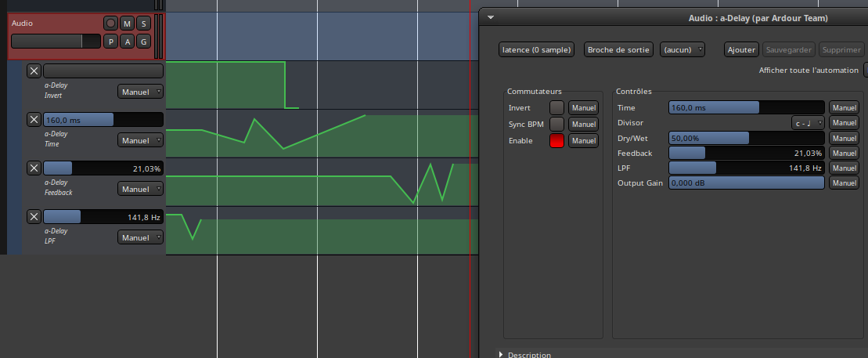
Task: Click the Audio track group (G) button
Action: coord(143,42)
